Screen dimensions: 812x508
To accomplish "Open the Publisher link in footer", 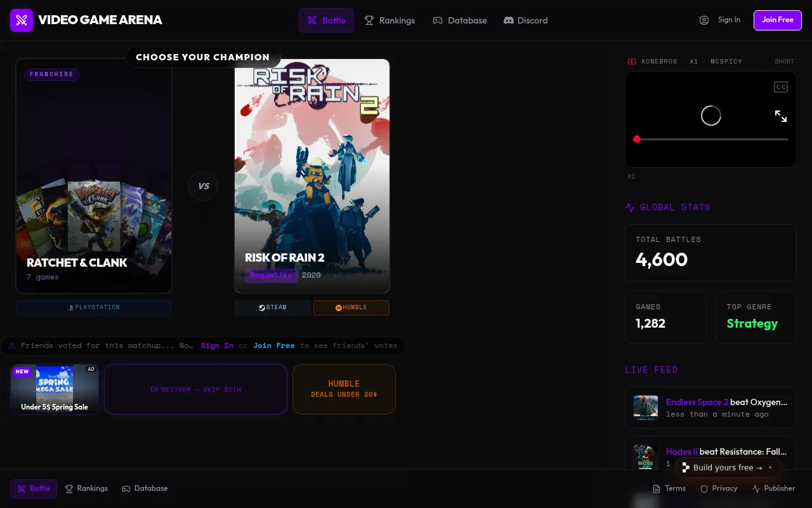I will point(773,488).
